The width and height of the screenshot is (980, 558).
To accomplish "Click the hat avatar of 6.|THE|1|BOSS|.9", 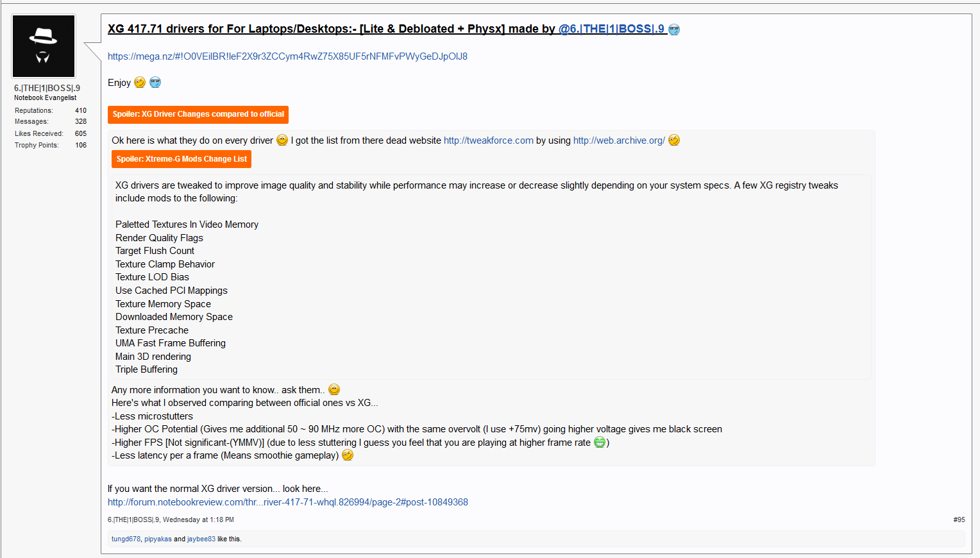I will pos(44,46).
